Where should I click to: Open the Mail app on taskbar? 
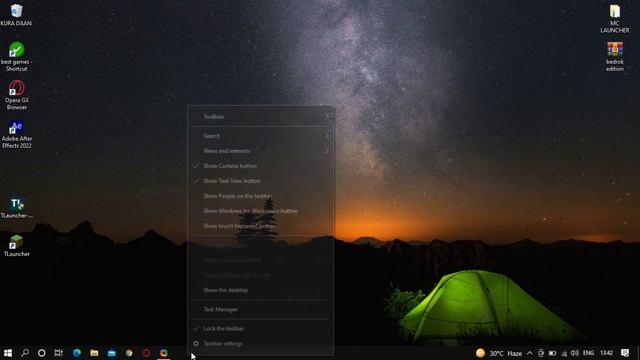[x=112, y=353]
